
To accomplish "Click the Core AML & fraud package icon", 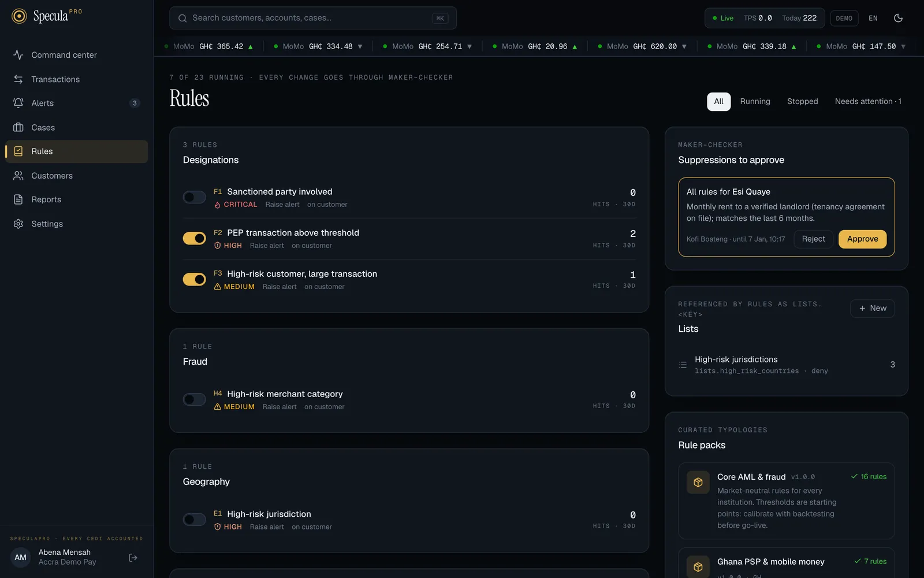I will [x=698, y=483].
